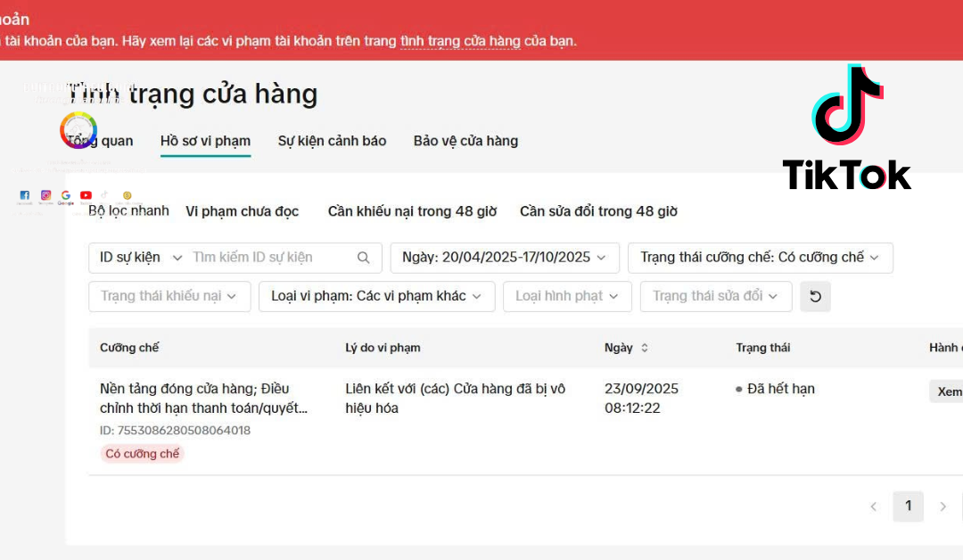Viewport: 963px width, 560px height.
Task: Follow the tình trạng cửa hàng banner link
Action: point(460,41)
